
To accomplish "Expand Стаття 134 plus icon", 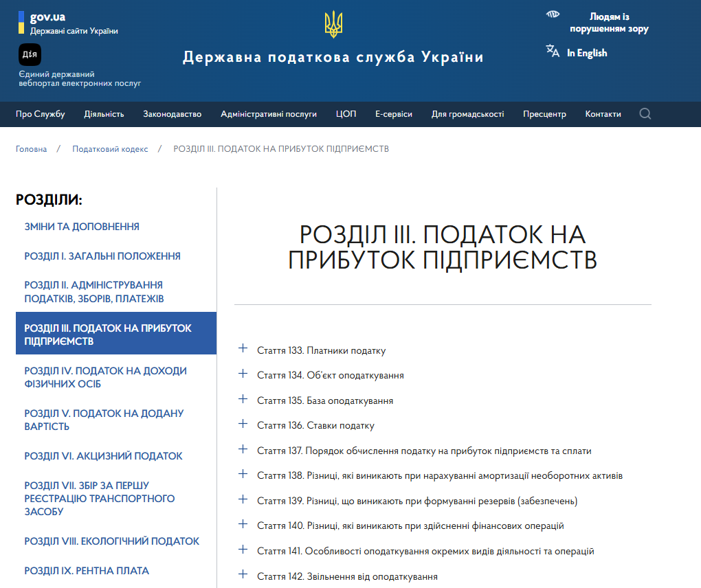I will pyautogui.click(x=243, y=373).
